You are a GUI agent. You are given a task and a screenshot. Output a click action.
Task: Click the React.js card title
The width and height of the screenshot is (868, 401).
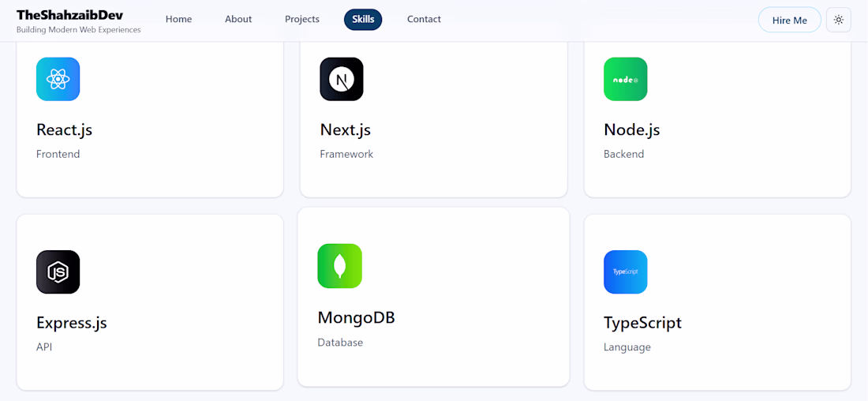[x=64, y=129]
